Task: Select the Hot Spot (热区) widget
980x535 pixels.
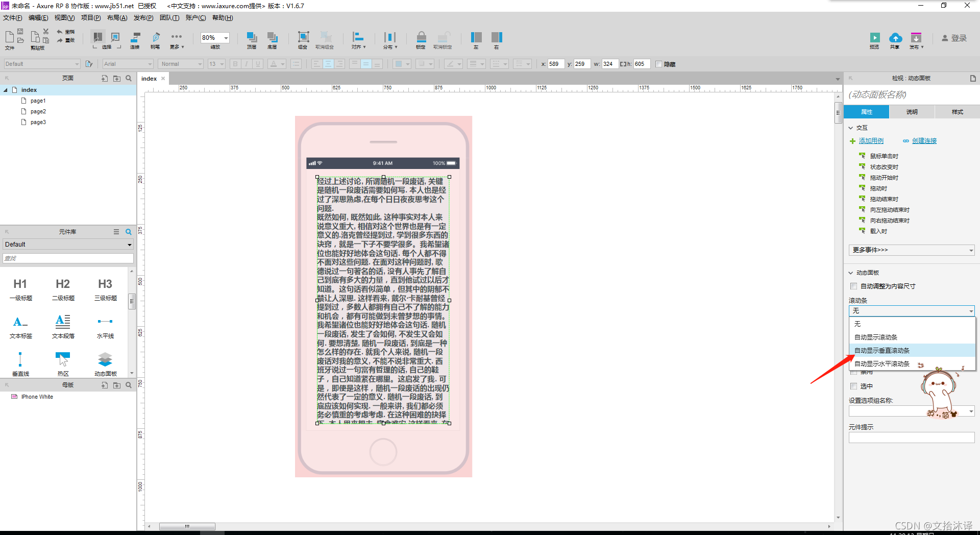Action: [x=63, y=363]
